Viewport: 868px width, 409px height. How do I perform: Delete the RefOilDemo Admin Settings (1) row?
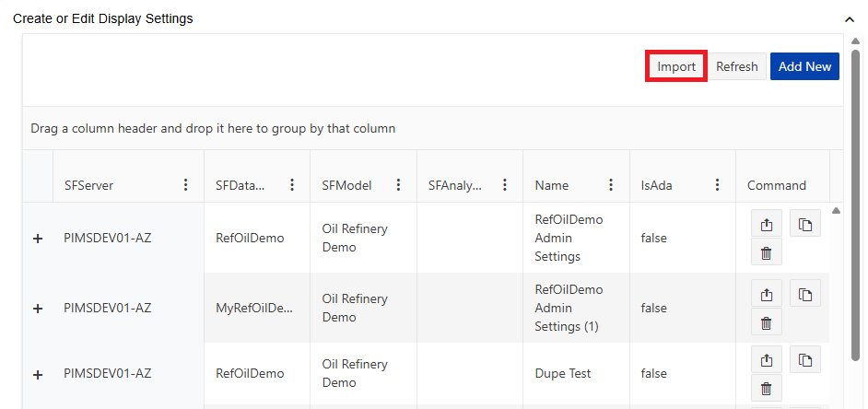click(766, 322)
